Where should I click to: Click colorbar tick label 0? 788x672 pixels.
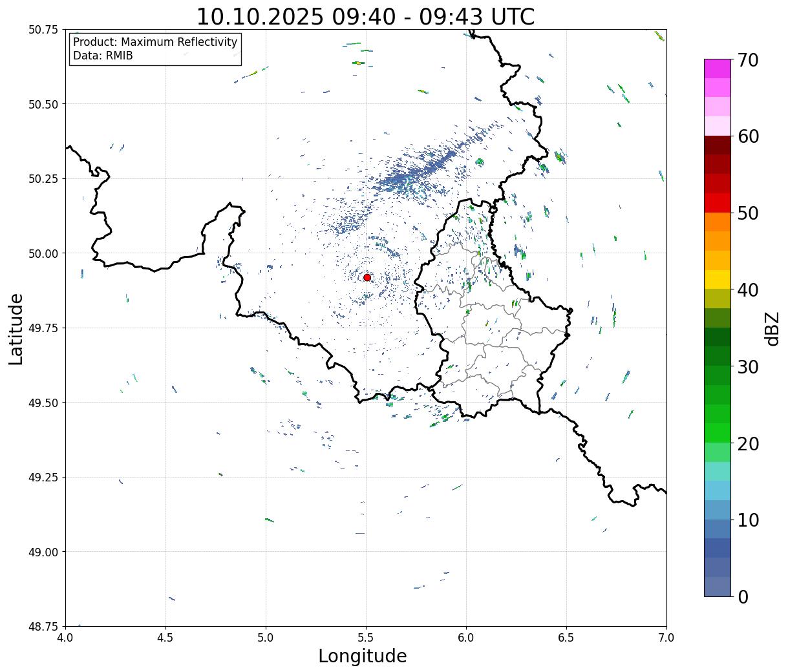[x=743, y=596]
